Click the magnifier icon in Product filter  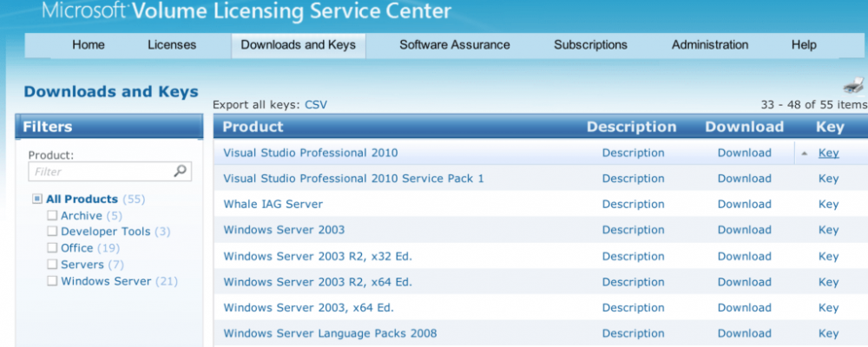[180, 172]
